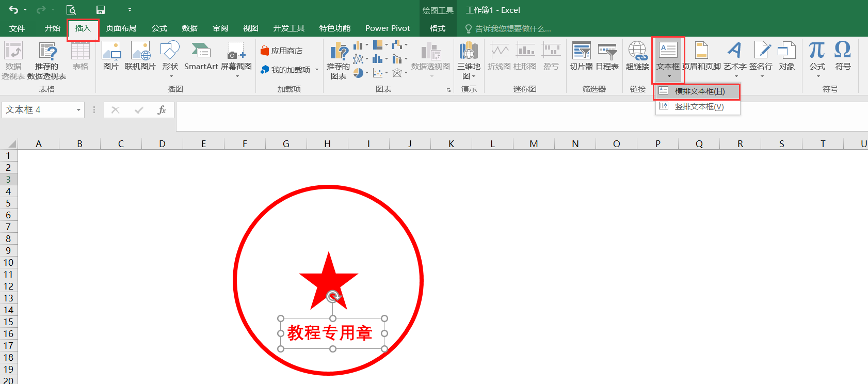Insert a 数据透视表 PivotTable

click(13, 60)
